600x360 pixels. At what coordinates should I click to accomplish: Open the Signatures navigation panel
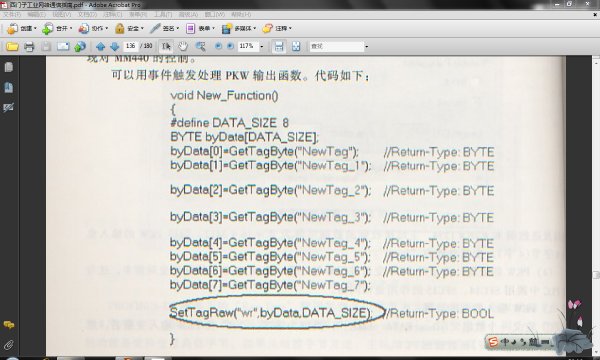(x=8, y=108)
